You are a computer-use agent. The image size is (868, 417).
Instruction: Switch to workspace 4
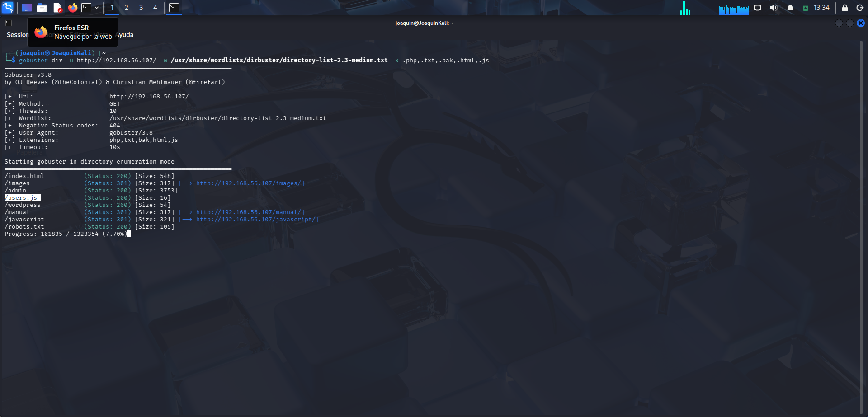point(155,8)
